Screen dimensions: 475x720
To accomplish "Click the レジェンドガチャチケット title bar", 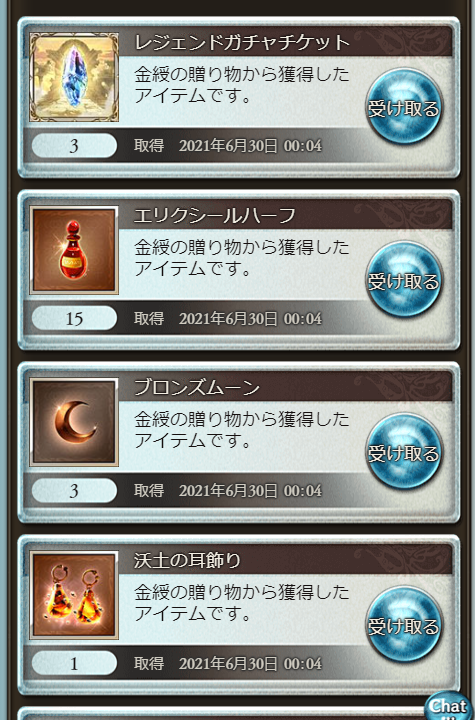I will pos(286,42).
